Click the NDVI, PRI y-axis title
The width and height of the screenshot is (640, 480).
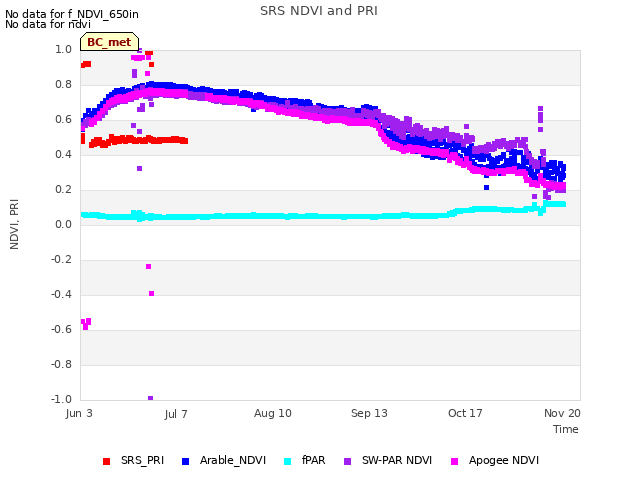[x=14, y=224]
